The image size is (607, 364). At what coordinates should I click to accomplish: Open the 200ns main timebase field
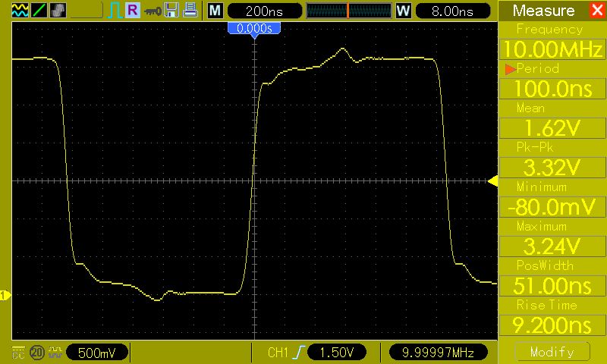pos(264,11)
